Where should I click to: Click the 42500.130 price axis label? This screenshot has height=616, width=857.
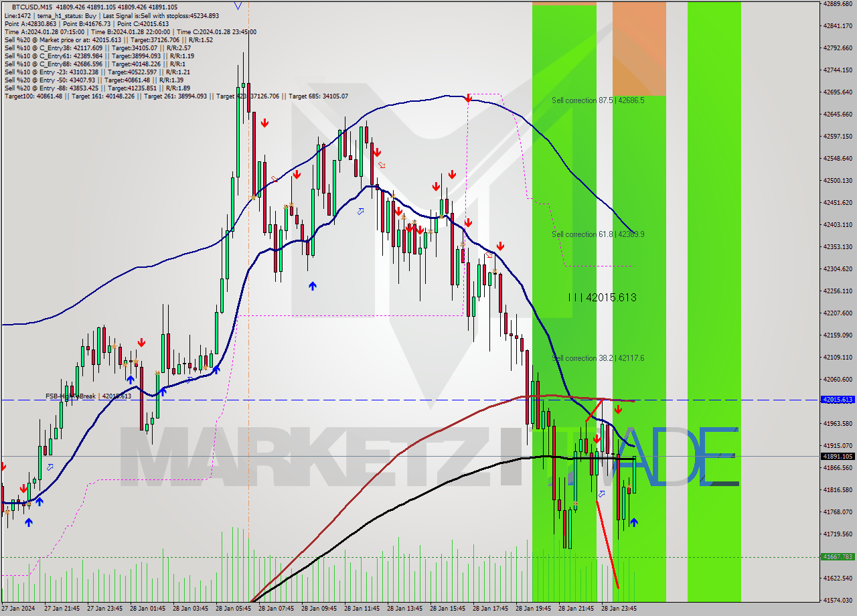pos(838,180)
